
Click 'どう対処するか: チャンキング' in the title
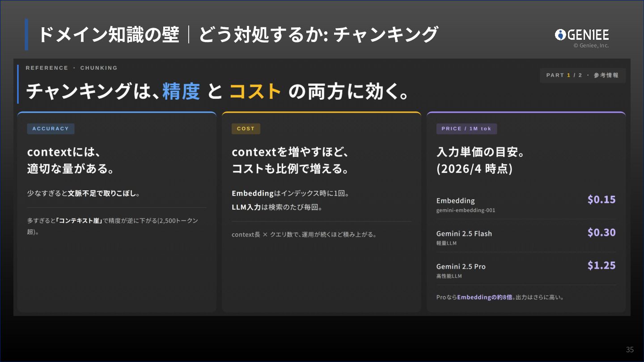(x=318, y=34)
